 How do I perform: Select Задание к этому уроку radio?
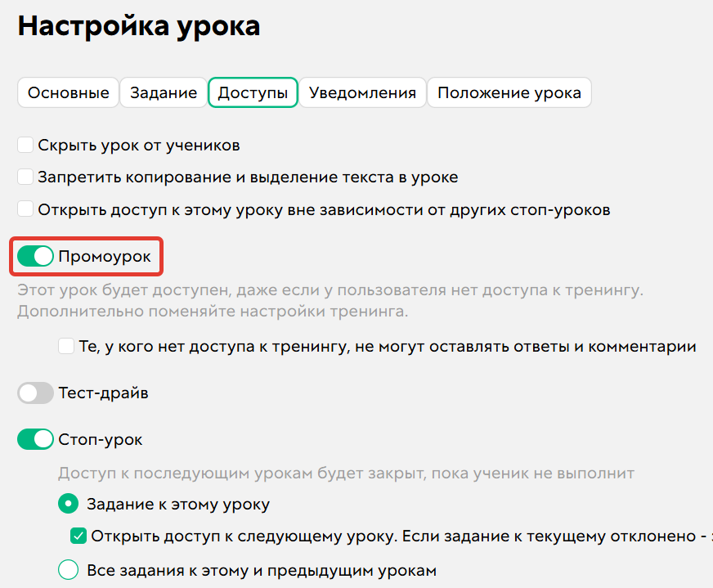pyautogui.click(x=68, y=504)
